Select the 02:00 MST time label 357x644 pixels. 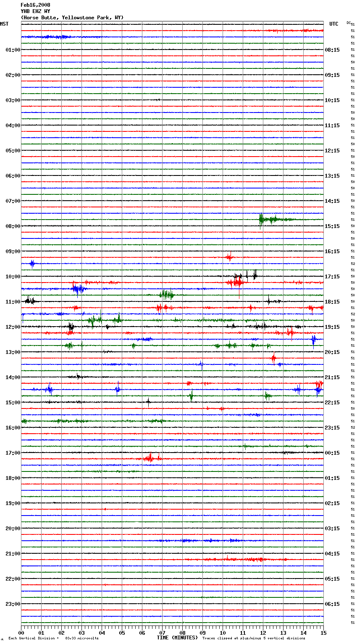13,75
